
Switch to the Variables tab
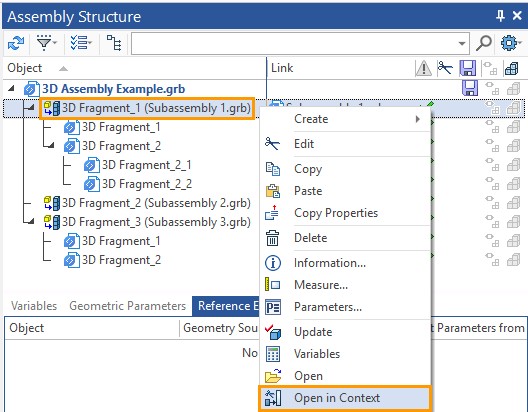click(34, 306)
